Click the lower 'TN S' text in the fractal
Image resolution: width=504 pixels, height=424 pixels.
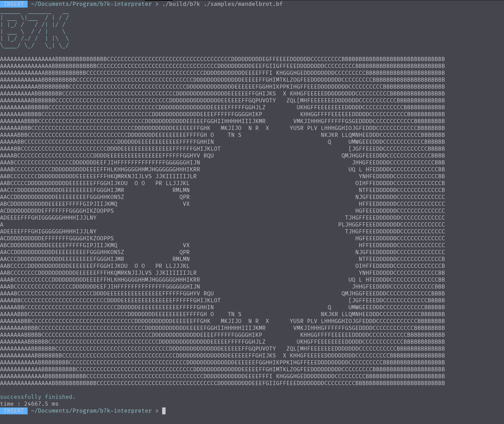235,314
